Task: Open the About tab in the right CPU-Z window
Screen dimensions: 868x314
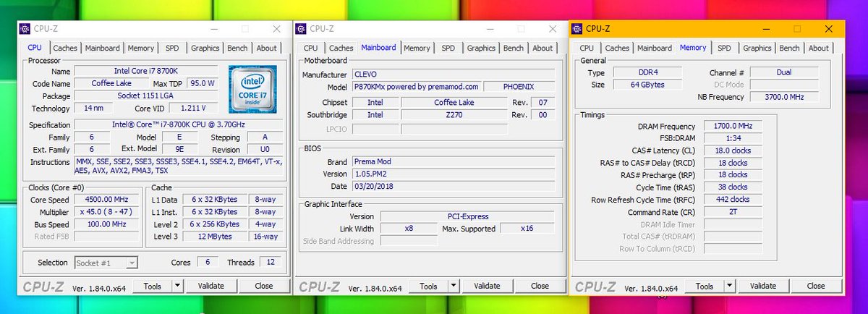Action: point(819,48)
